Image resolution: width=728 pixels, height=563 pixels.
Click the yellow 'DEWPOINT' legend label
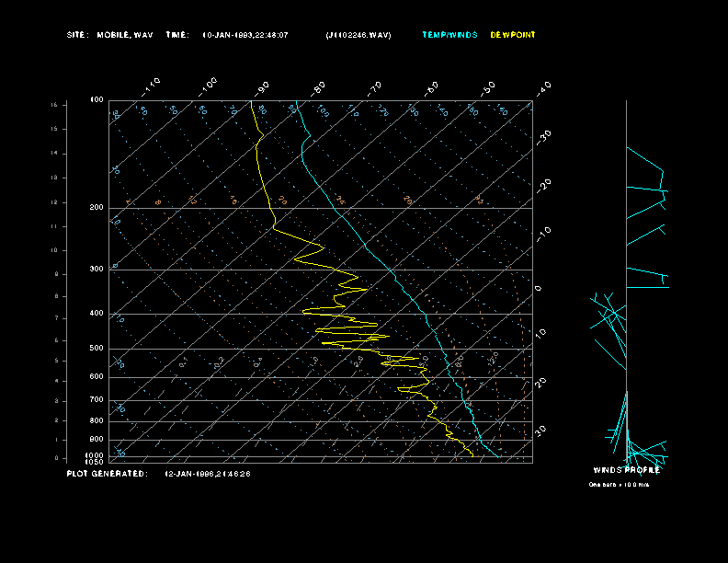[x=513, y=35]
